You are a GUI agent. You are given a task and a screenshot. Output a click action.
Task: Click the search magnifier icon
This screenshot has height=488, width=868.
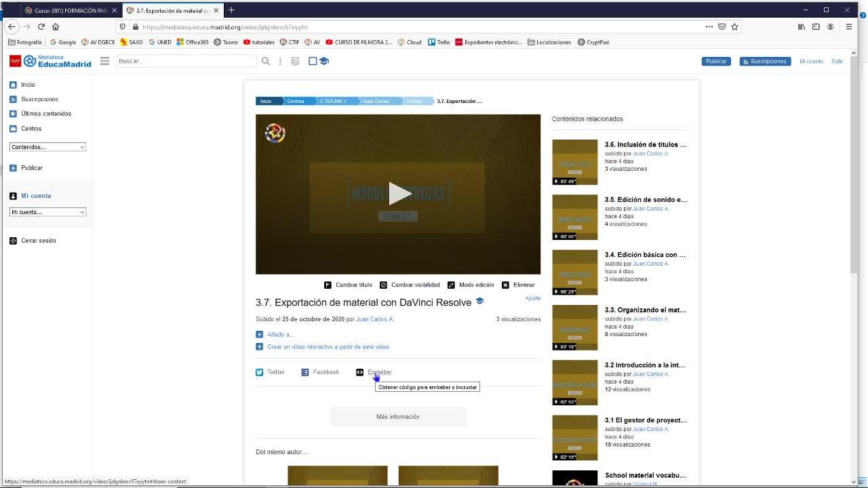point(266,61)
